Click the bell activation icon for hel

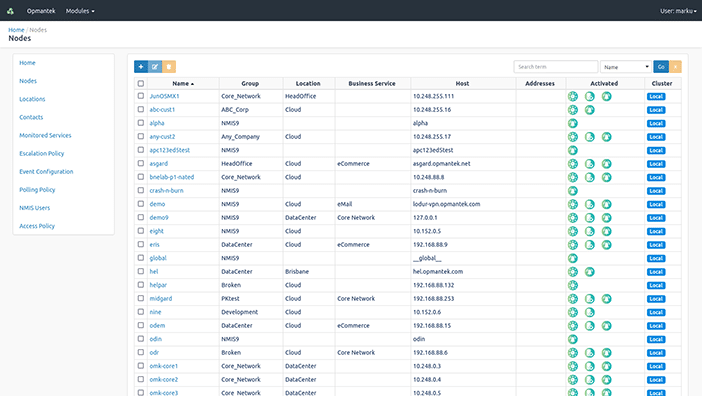pyautogui.click(x=590, y=272)
